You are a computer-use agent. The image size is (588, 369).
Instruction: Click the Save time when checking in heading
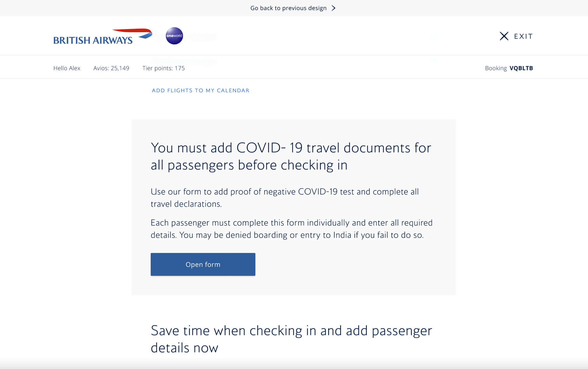point(291,339)
